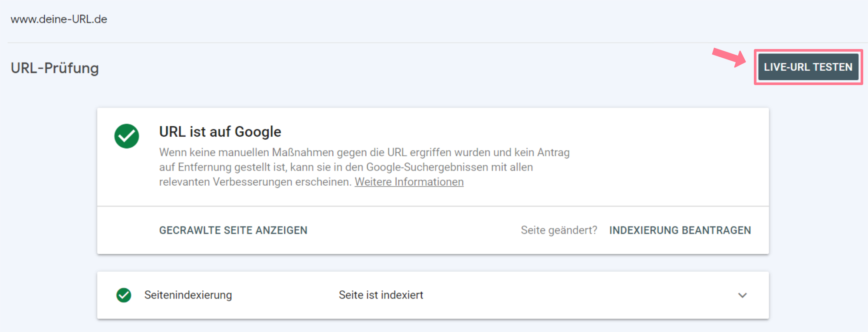Click the green checkmark beside Seitenindexierung
Screen dimensions: 868x332
pos(124,295)
